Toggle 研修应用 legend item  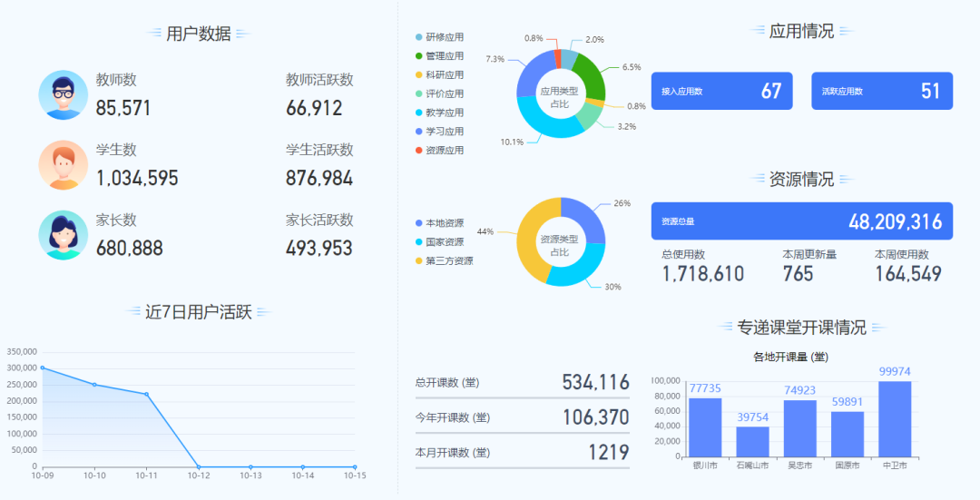pos(439,37)
